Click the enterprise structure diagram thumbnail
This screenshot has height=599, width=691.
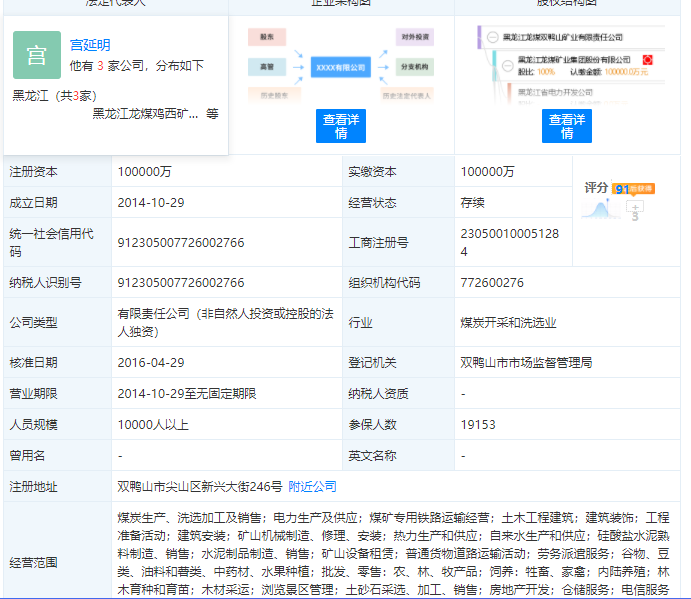[341, 65]
